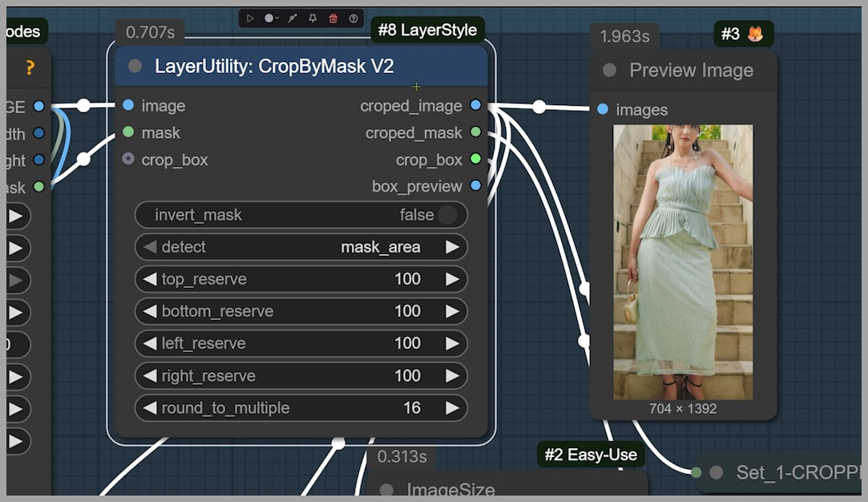Click the play/execute icon in node toolbar
This screenshot has width=868, height=502.
coord(250,18)
